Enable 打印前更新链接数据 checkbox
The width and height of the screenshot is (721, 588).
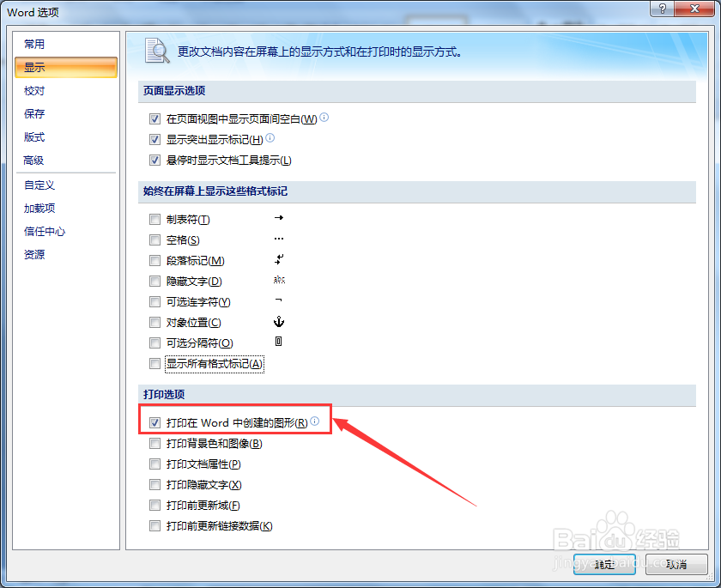click(155, 525)
